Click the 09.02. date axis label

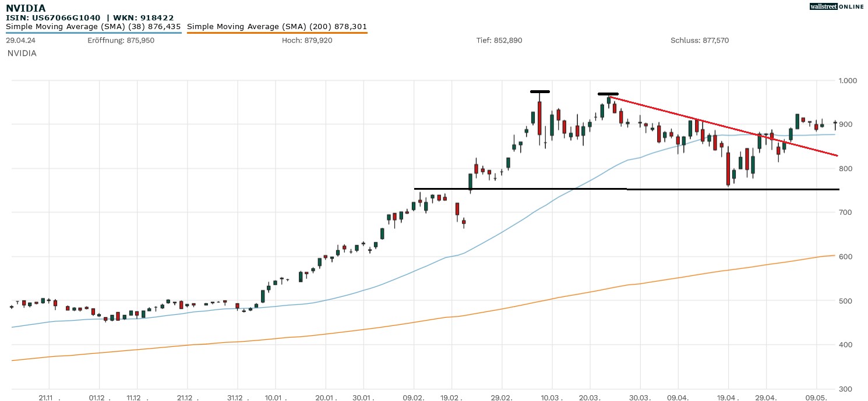tap(414, 398)
